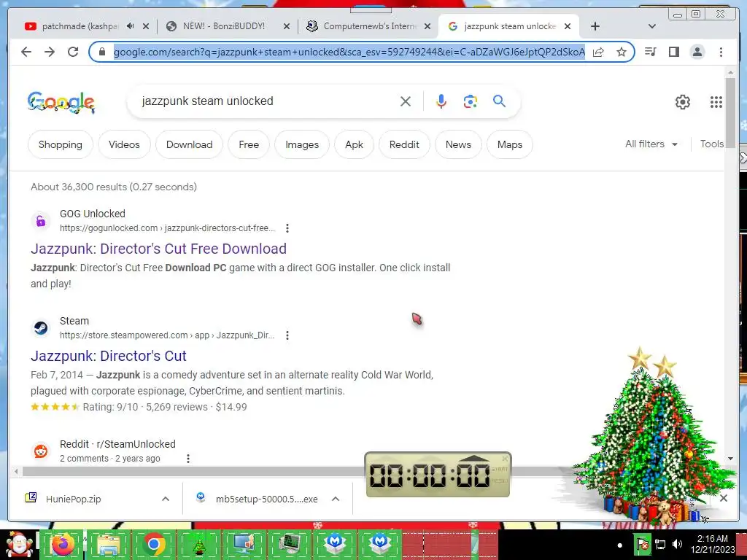Click the Christmas tree taskbar icon
This screenshot has width=747, height=560.
[x=198, y=545]
